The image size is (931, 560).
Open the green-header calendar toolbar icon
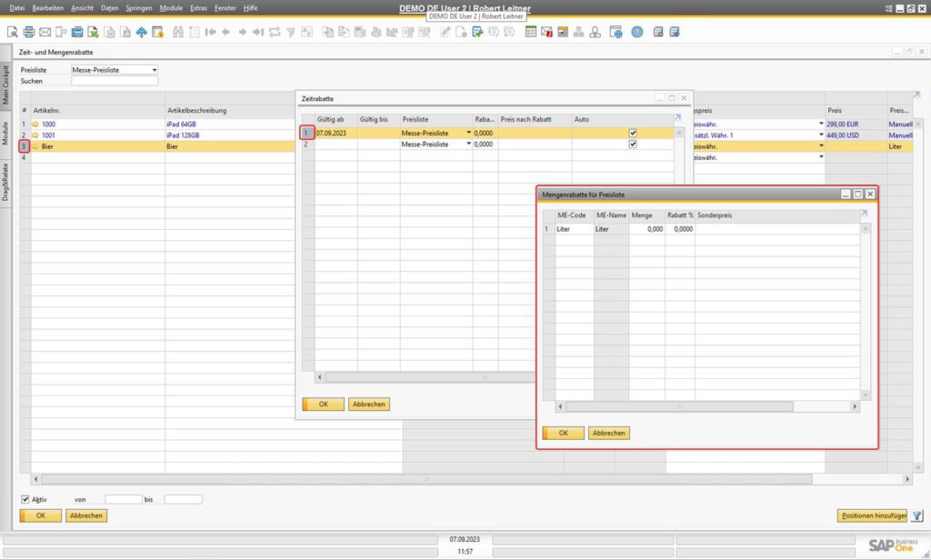tap(531, 32)
